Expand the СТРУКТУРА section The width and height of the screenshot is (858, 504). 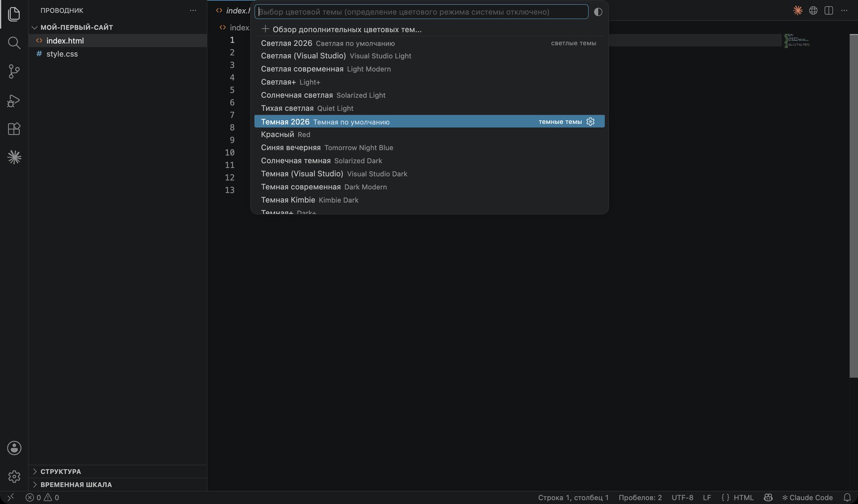61,471
